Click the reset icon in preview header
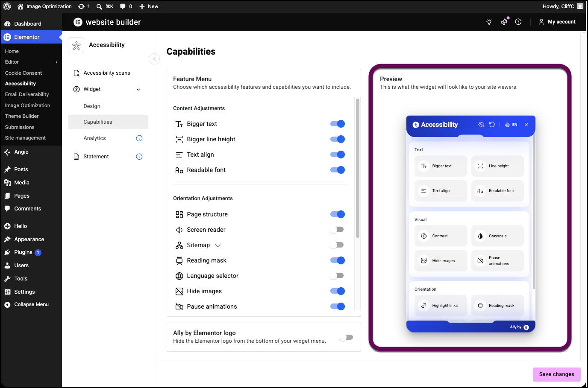Screen dimensions: 588x388 [492, 125]
